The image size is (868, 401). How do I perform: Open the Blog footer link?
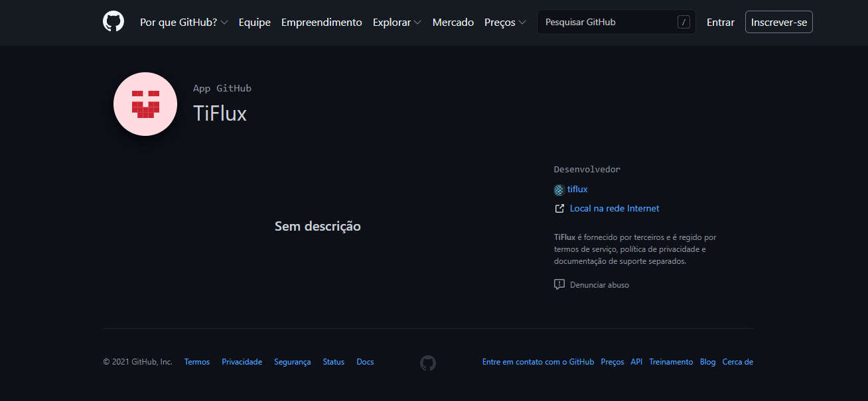(x=707, y=362)
